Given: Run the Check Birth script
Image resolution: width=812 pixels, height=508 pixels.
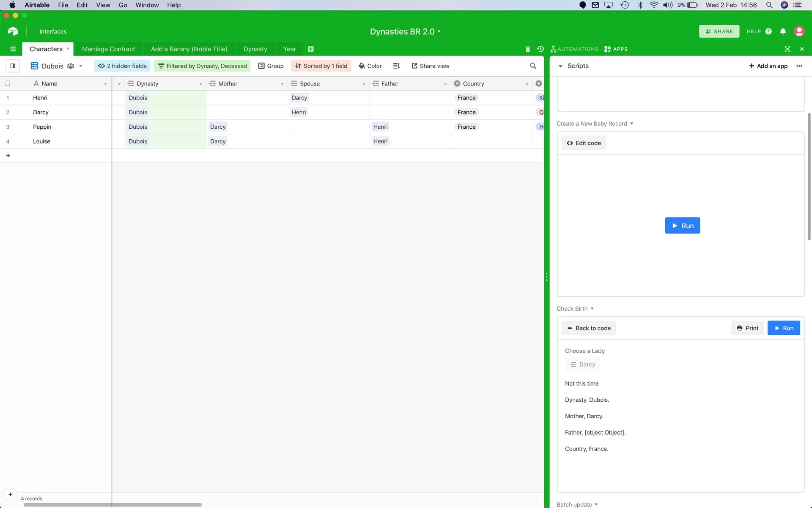Looking at the screenshot, I should point(784,328).
